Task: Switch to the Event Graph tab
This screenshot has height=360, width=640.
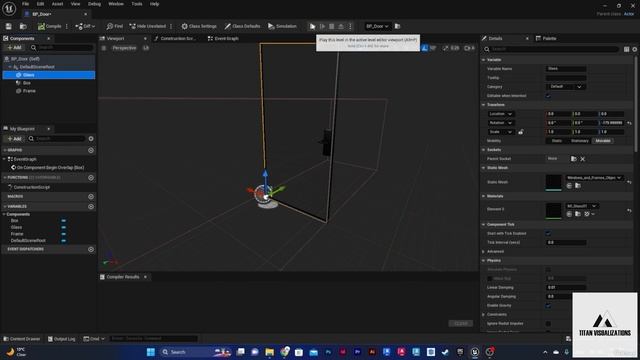Action: coord(223,39)
